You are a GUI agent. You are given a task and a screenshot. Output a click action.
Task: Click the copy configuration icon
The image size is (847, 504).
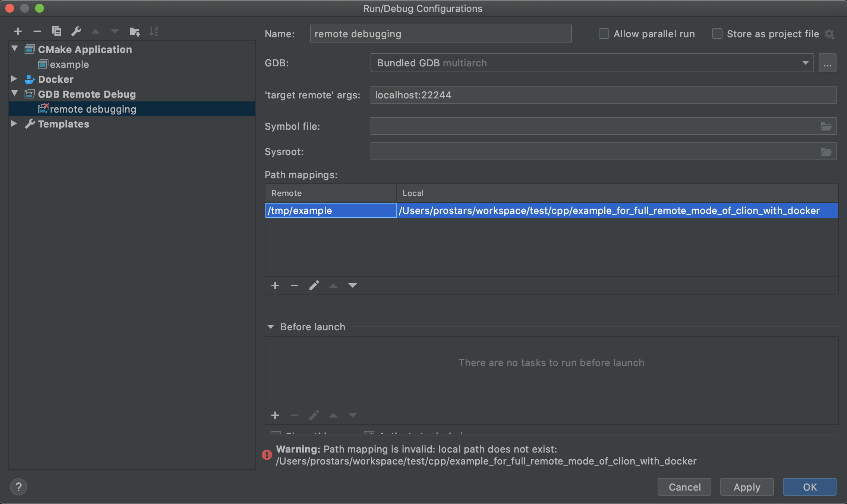point(57,31)
